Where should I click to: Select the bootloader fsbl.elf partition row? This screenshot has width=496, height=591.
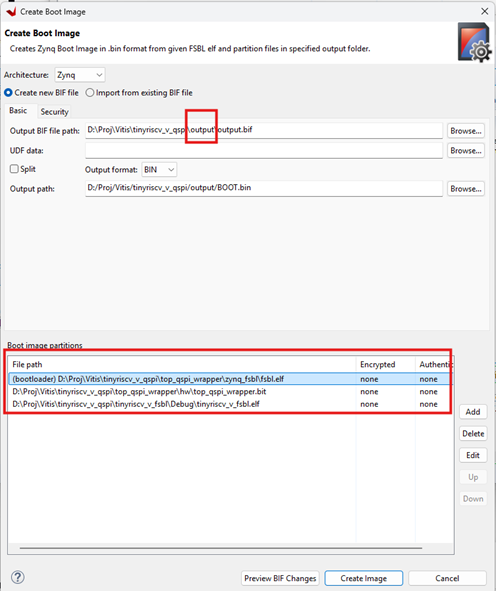point(230,379)
